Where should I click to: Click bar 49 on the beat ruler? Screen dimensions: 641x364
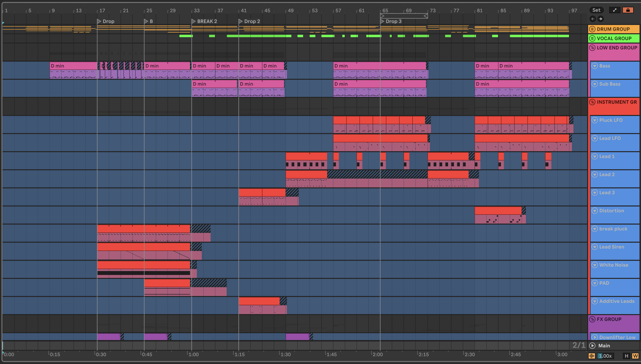[x=290, y=11]
